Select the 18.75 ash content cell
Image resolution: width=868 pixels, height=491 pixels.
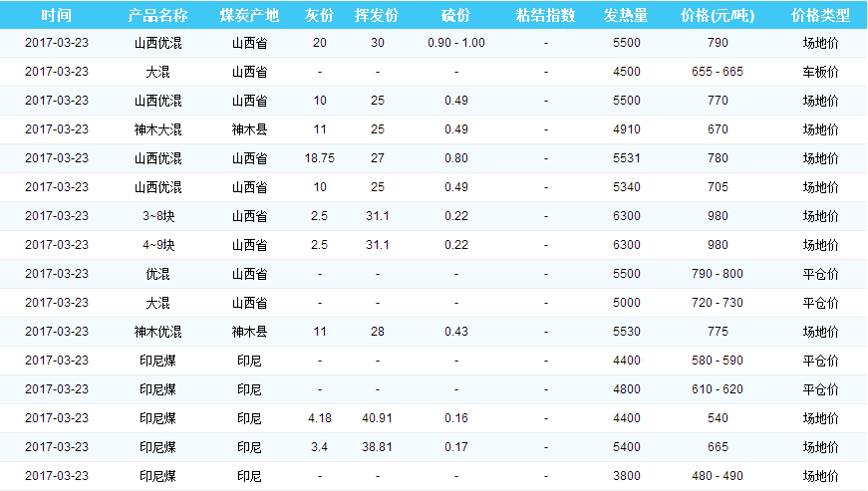[319, 158]
